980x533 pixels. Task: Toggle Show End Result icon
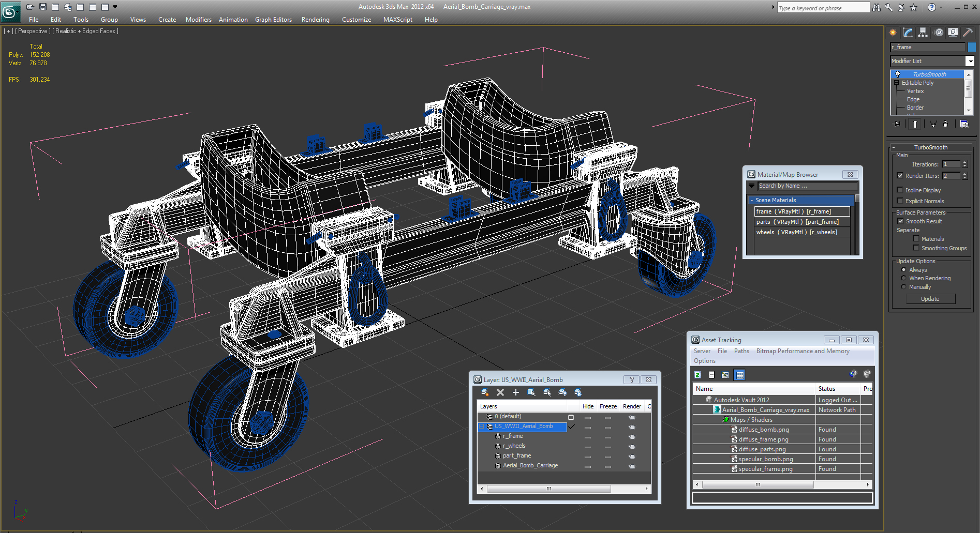pyautogui.click(x=915, y=124)
